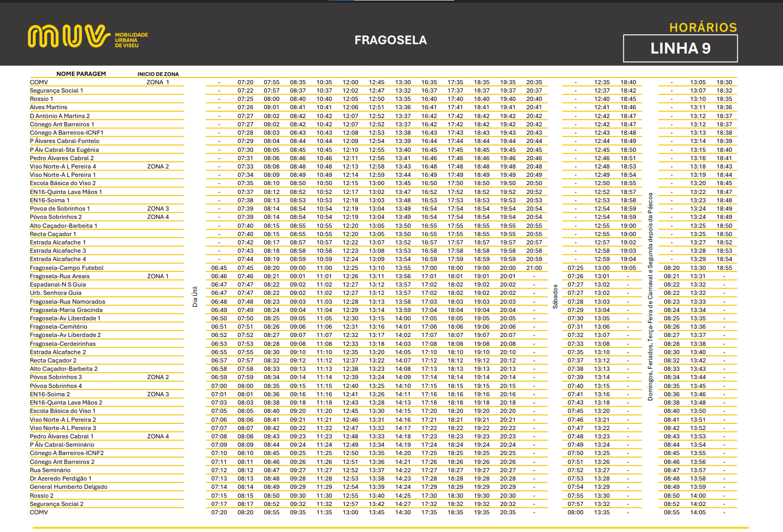Select the Povoa de Sobrinhos 1 stop

coord(60,209)
